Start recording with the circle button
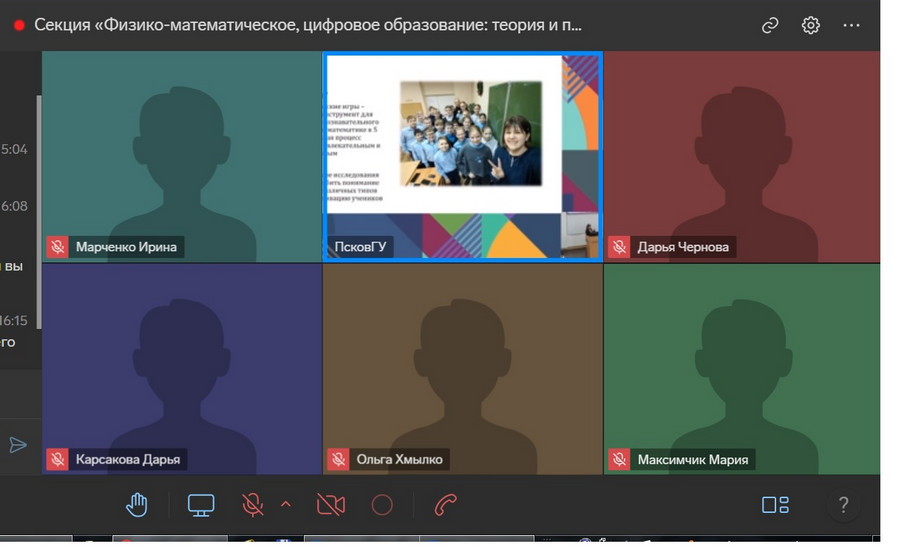Image resolution: width=899 pixels, height=550 pixels. pyautogui.click(x=382, y=505)
